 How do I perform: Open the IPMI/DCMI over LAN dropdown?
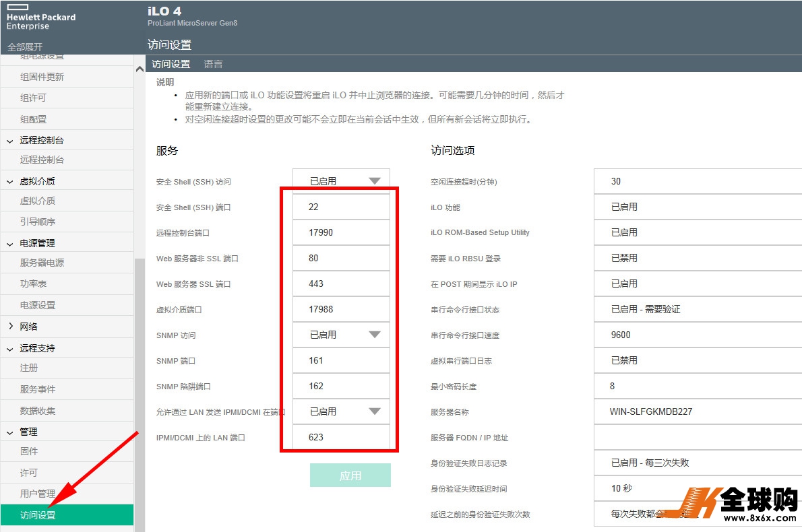coord(341,411)
